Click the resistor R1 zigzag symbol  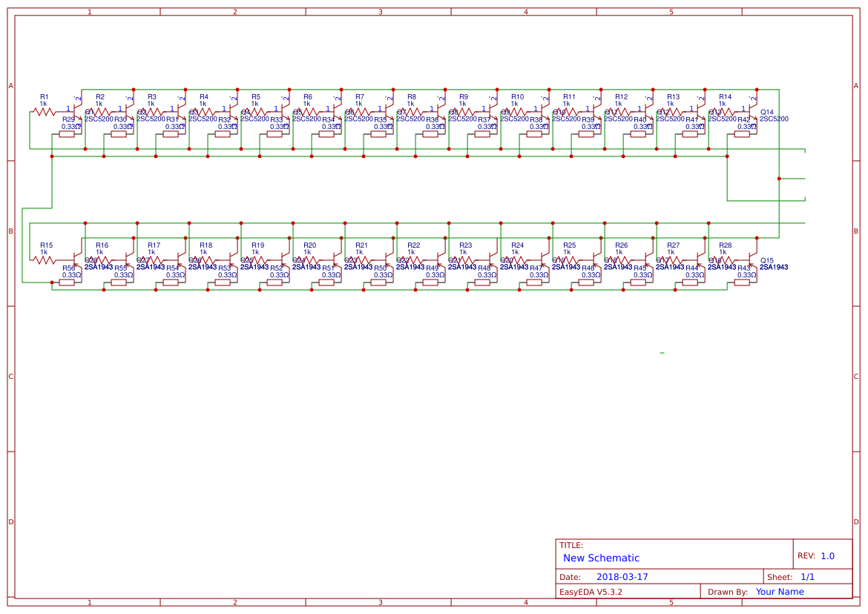pyautogui.click(x=43, y=111)
